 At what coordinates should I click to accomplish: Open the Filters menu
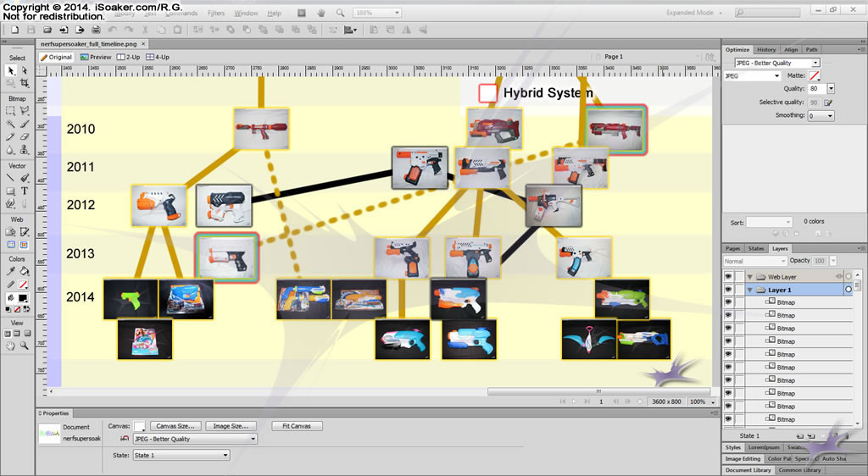click(216, 13)
